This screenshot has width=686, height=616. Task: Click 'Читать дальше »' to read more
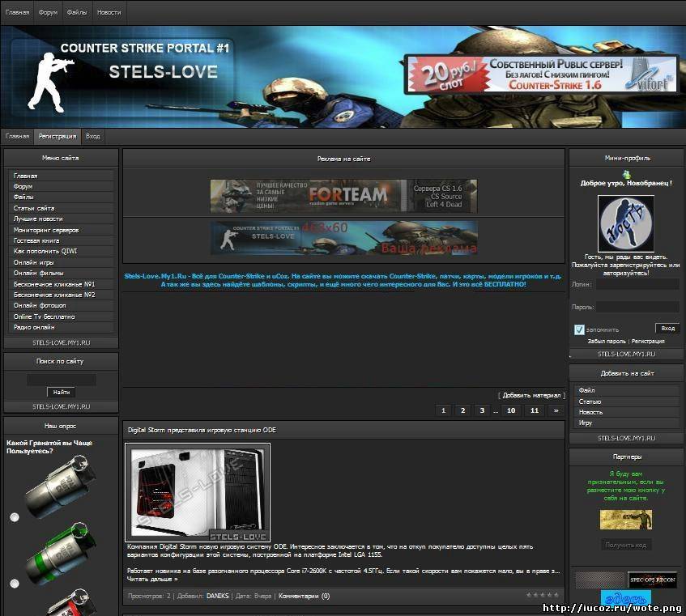(152, 579)
